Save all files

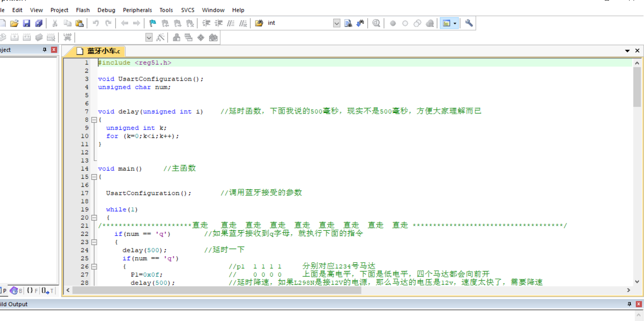[39, 23]
